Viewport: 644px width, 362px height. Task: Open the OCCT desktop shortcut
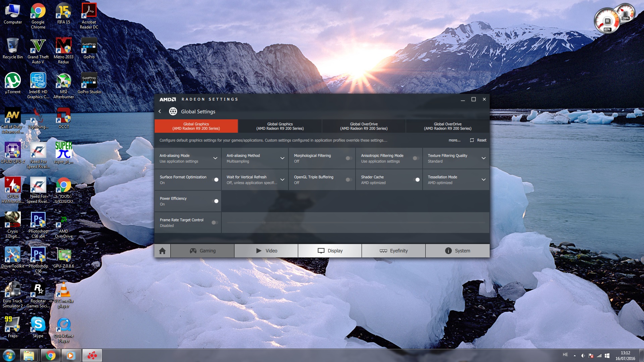[x=63, y=118]
